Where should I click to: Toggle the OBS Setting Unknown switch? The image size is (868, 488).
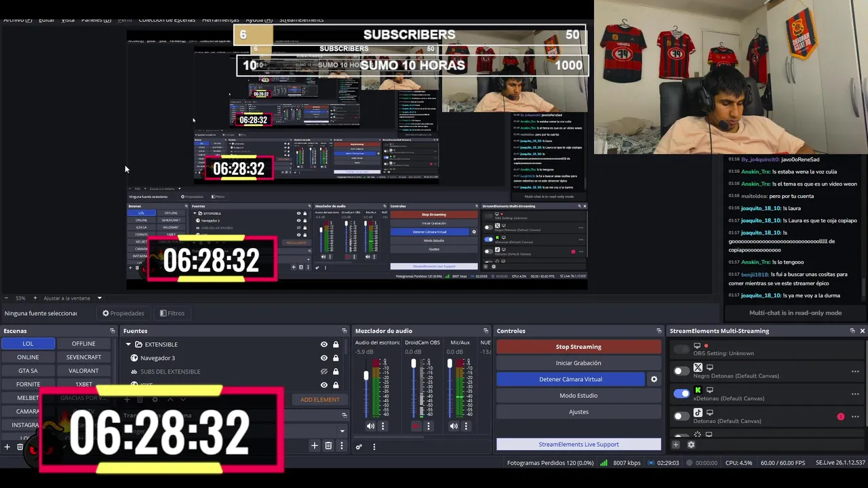pyautogui.click(x=681, y=349)
